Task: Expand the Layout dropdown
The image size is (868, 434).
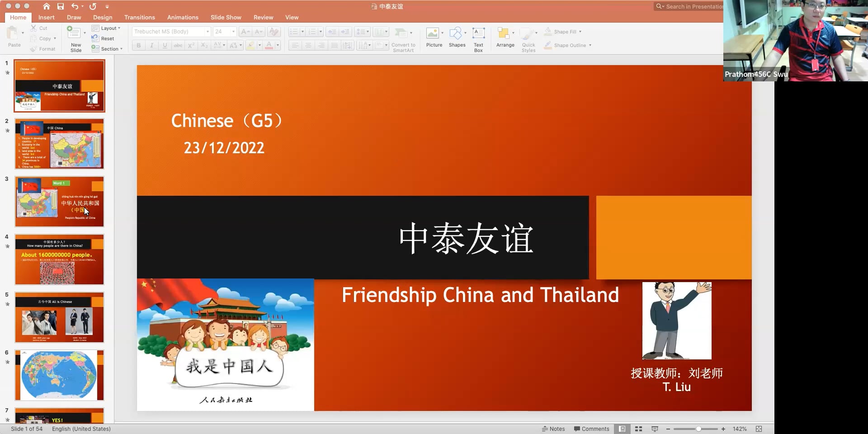Action: click(x=107, y=28)
